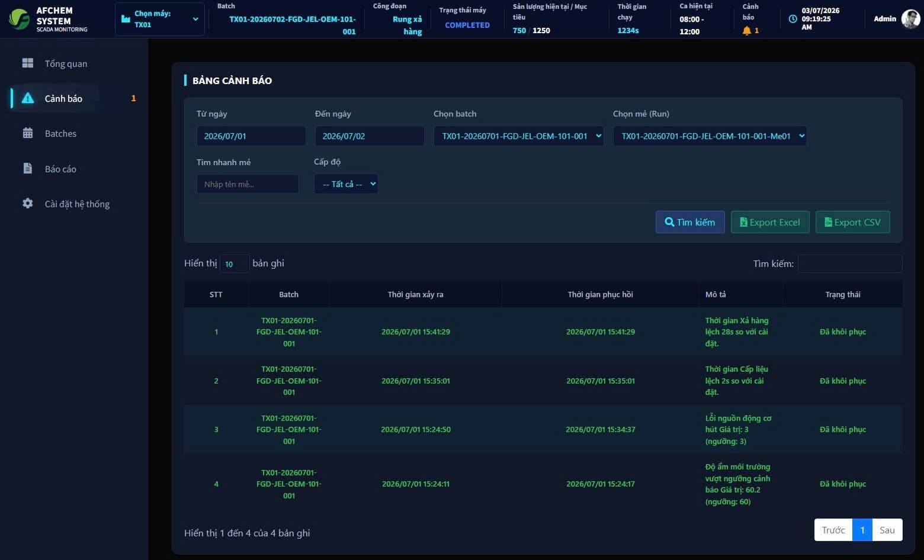Click the Export Excel button

point(770,222)
